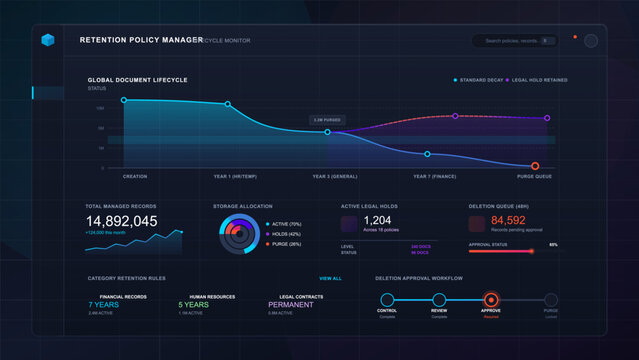Click the storage allocation donut chart
The width and height of the screenshot is (639, 360).
(239, 234)
